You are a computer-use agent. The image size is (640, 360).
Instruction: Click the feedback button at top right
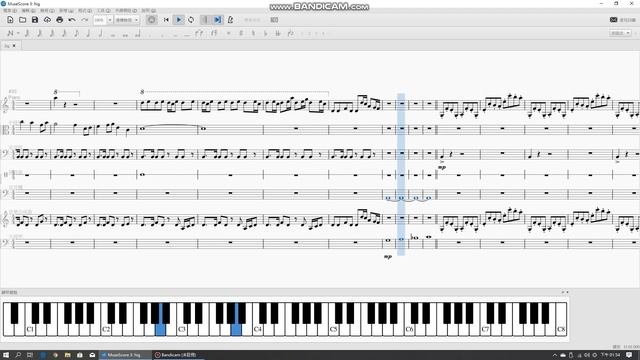[x=622, y=20]
